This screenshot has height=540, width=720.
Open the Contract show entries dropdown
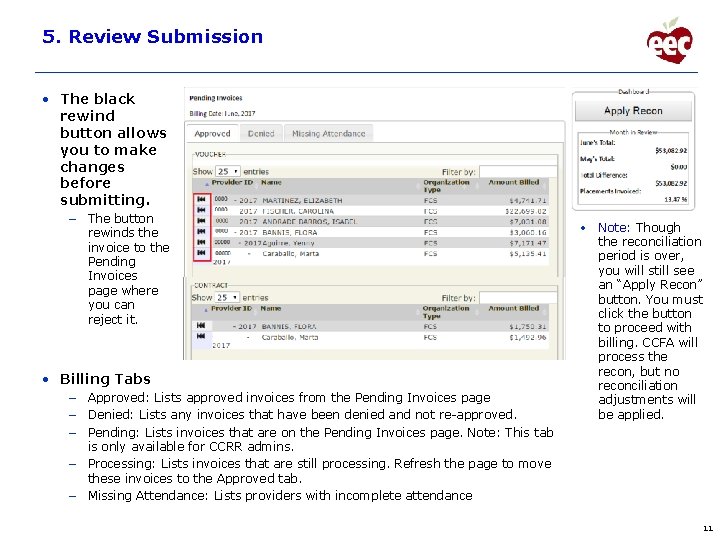click(227, 298)
